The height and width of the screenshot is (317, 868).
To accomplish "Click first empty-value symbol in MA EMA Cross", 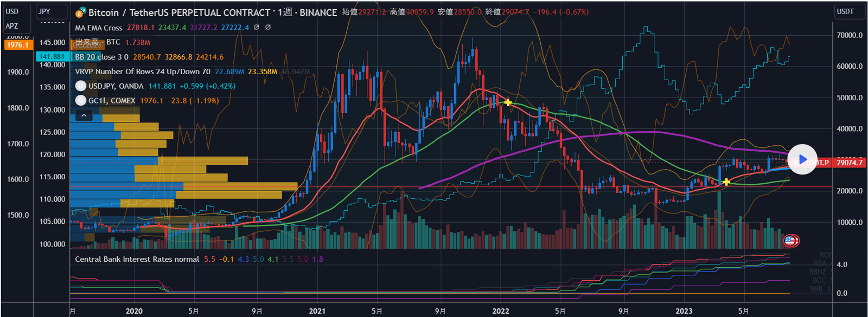I will pyautogui.click(x=257, y=27).
